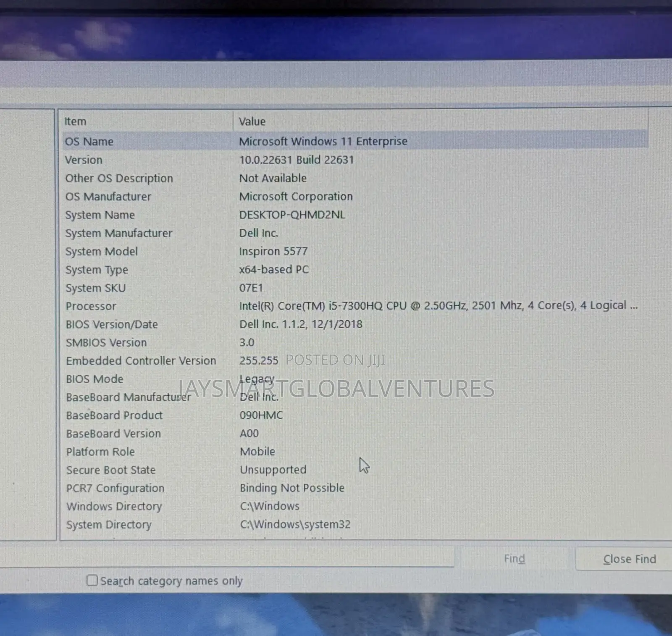Select the Secure Boot State row

pyautogui.click(x=355, y=470)
